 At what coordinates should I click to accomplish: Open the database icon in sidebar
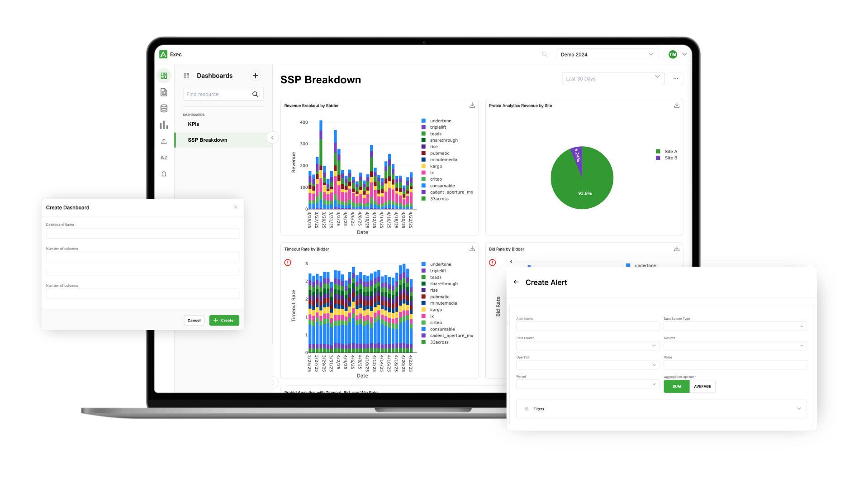point(164,108)
